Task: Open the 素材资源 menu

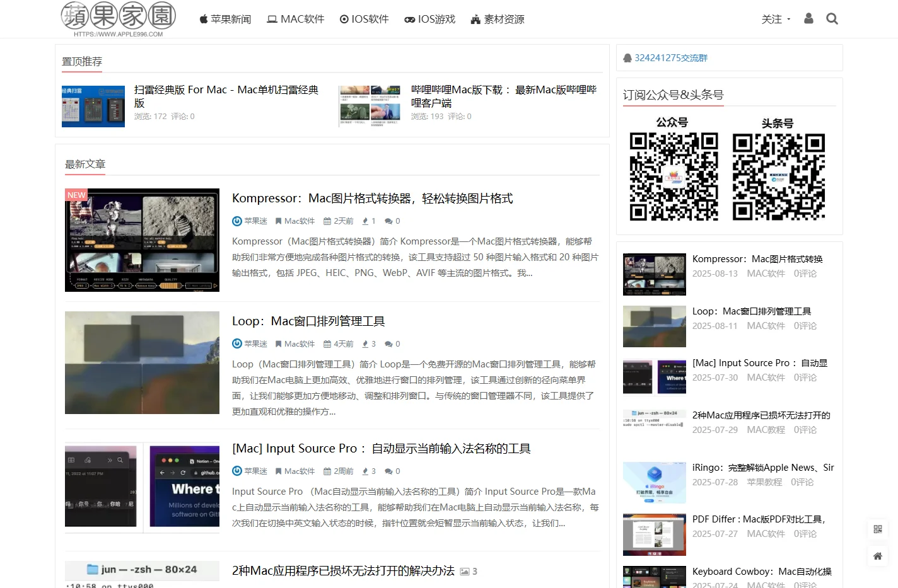Action: pos(498,19)
